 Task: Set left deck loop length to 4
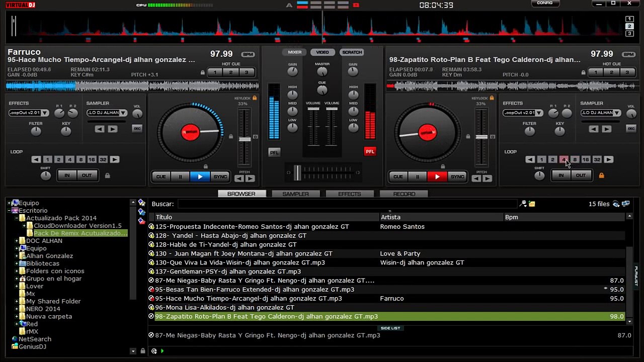69,159
